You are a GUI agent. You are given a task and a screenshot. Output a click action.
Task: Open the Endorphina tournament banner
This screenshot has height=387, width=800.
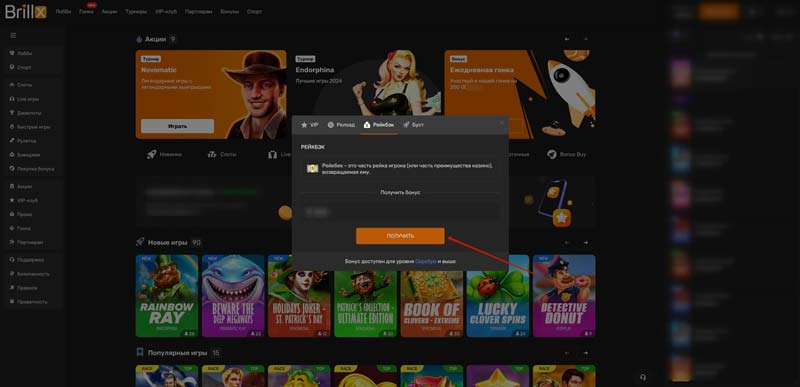pos(365,84)
